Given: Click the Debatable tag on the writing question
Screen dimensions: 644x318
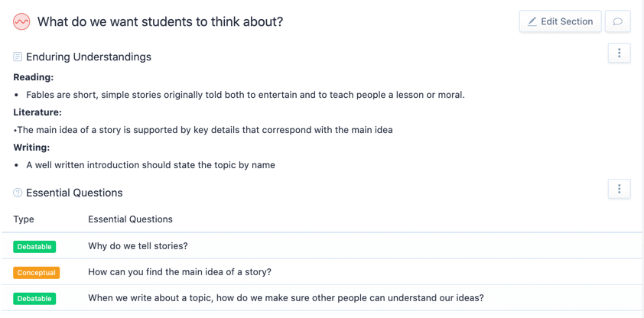Looking at the screenshot, I should click(x=34, y=299).
